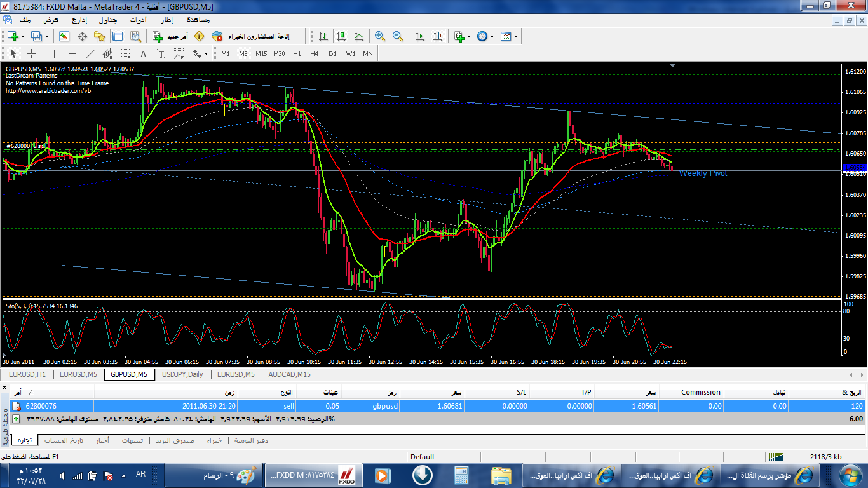Image resolution: width=868 pixels, height=488 pixels.
Task: Switch to H1 timeframe
Action: tap(297, 53)
